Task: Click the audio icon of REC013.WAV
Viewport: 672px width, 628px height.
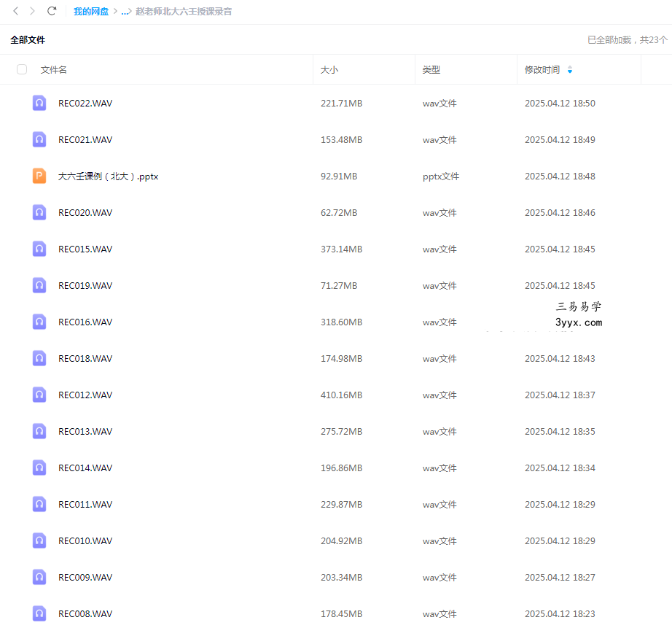Action: point(39,431)
